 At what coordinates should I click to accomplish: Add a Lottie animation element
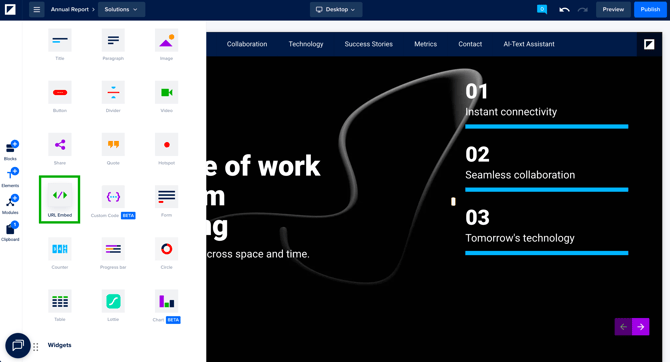[113, 301]
